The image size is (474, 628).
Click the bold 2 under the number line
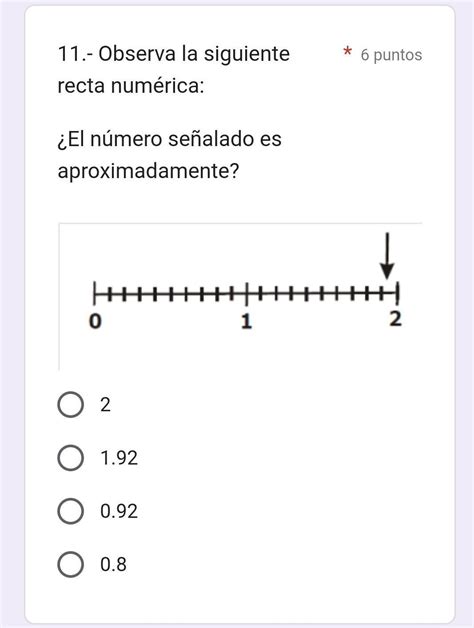(x=395, y=319)
